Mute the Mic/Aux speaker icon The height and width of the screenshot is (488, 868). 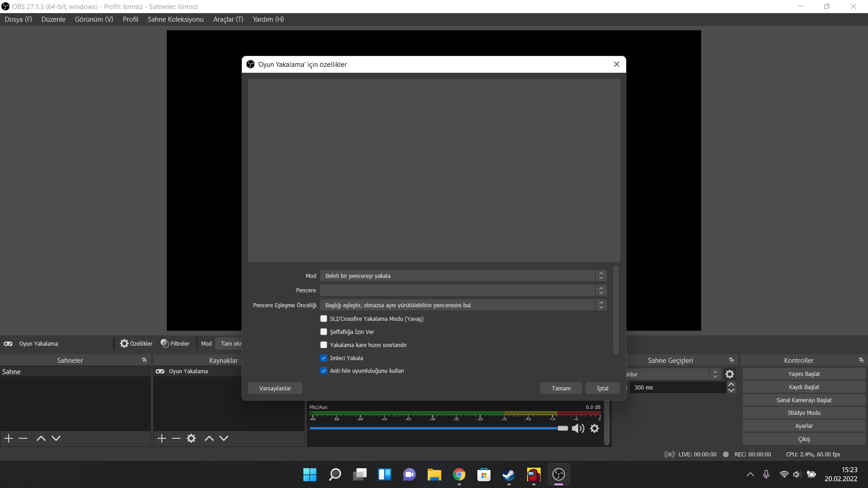[578, 428]
